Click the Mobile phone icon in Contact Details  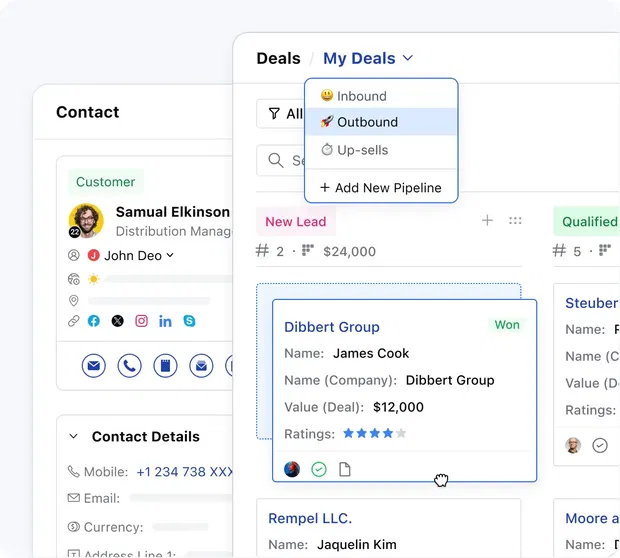pos(74,471)
